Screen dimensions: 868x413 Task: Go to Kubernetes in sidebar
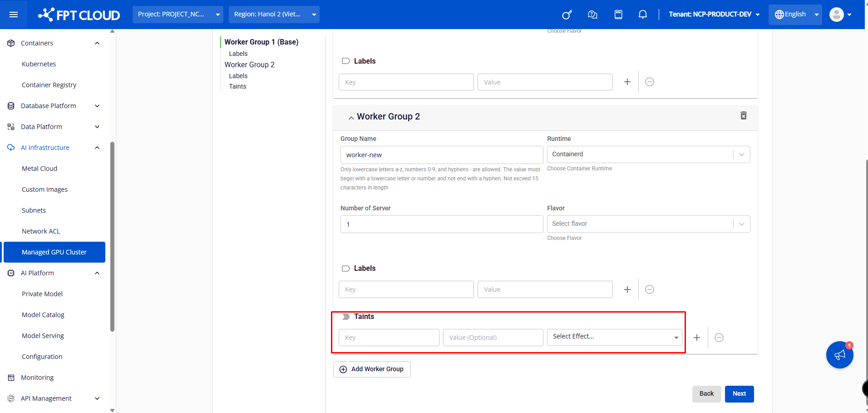click(39, 64)
